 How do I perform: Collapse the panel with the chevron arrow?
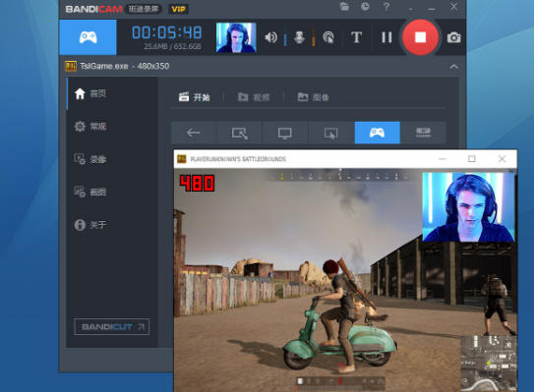[453, 67]
